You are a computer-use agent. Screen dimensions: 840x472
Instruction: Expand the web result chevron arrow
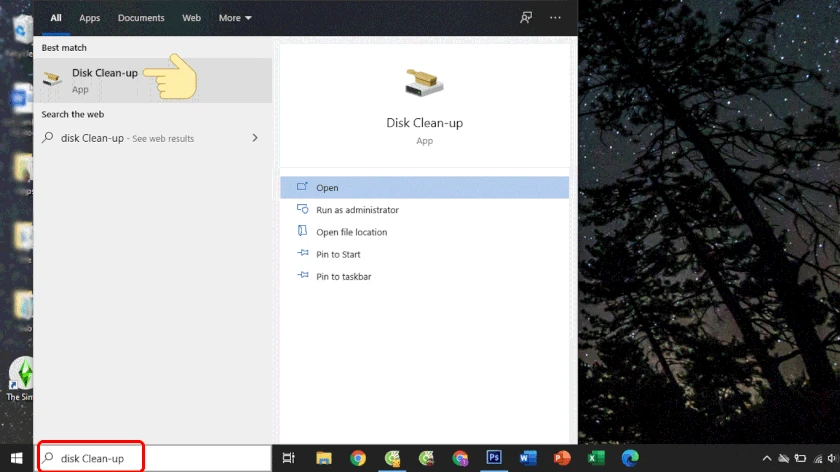click(x=255, y=138)
